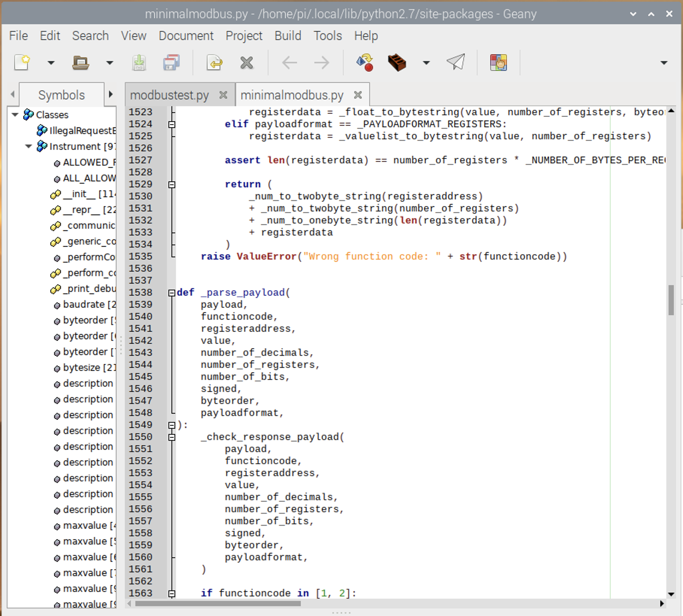Viewport: 683px width, 616px height.
Task: Compile the current file
Action: click(x=364, y=62)
